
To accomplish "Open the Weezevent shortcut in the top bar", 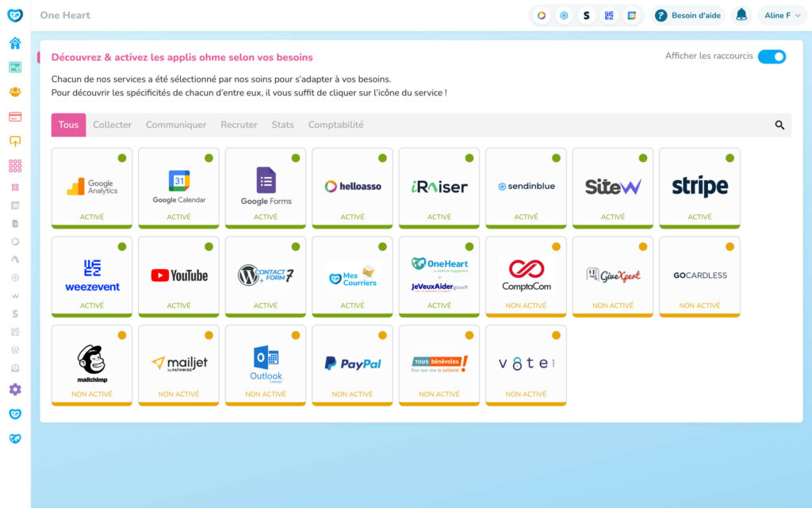I will point(609,15).
